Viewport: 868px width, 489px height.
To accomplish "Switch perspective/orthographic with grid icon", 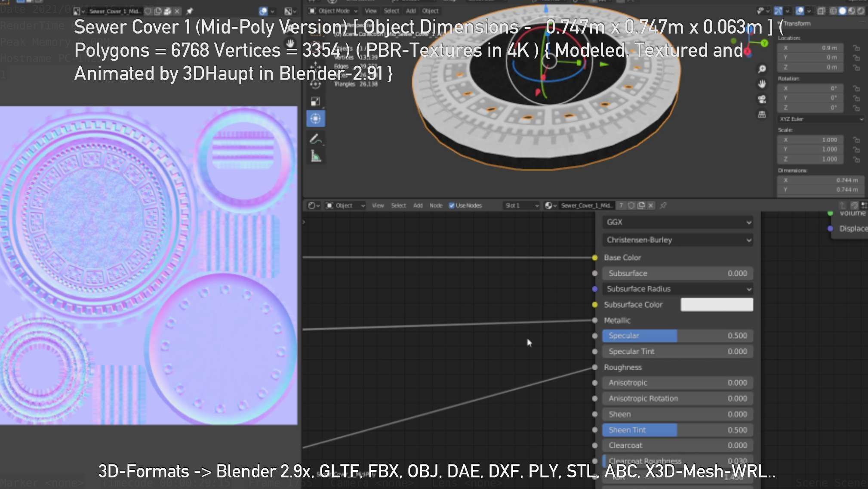I will pos(762,115).
